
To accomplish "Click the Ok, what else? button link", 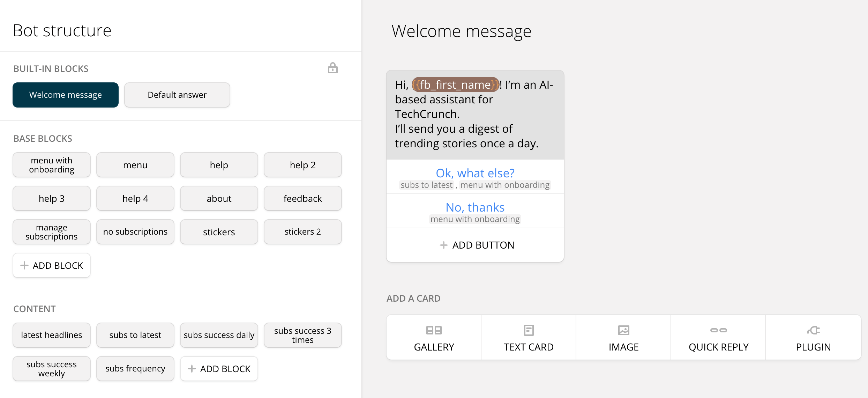I will pyautogui.click(x=475, y=173).
